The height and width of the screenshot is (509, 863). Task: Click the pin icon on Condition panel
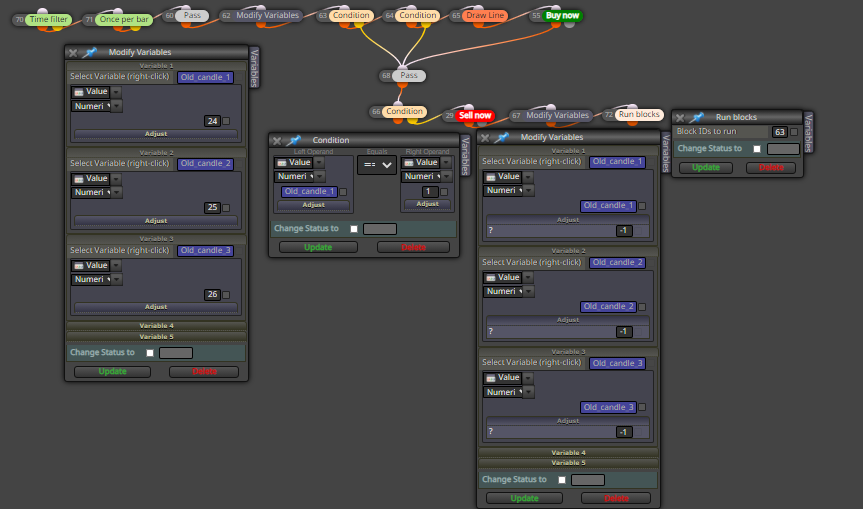point(294,140)
